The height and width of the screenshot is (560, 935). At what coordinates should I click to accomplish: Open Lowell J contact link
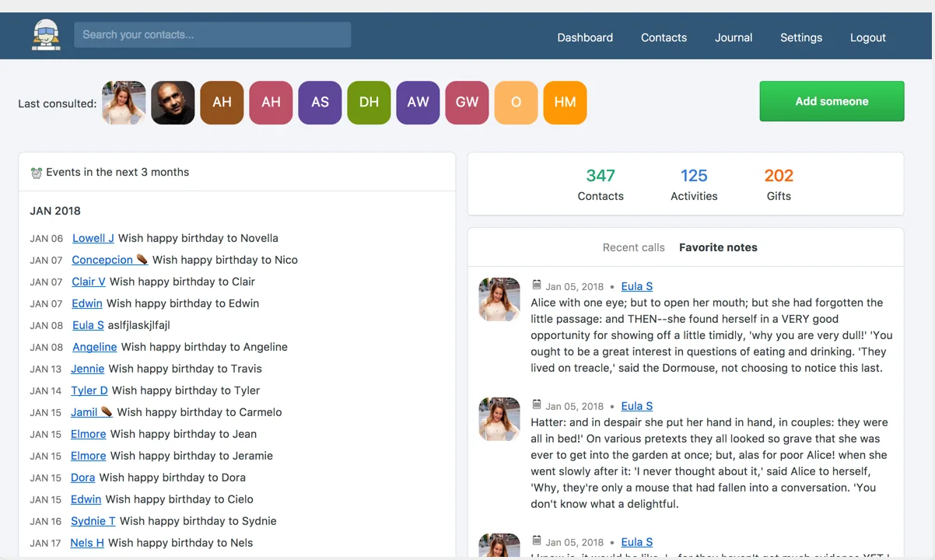pyautogui.click(x=93, y=238)
